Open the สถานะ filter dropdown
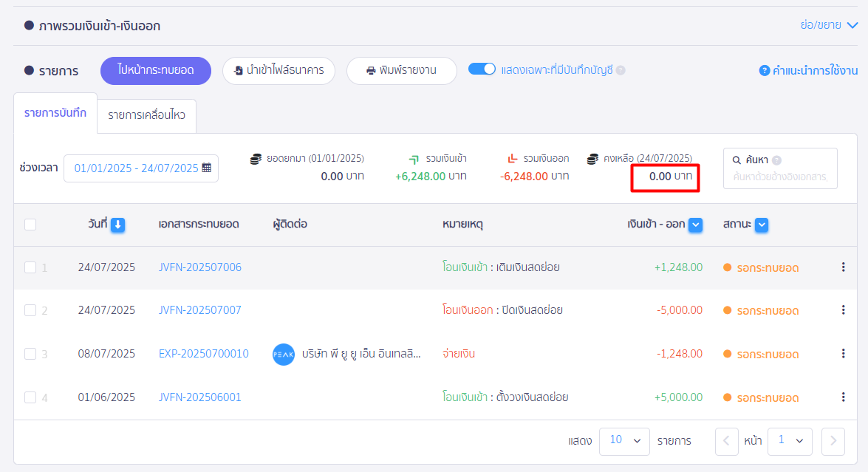The image size is (868, 472). pyautogui.click(x=762, y=225)
